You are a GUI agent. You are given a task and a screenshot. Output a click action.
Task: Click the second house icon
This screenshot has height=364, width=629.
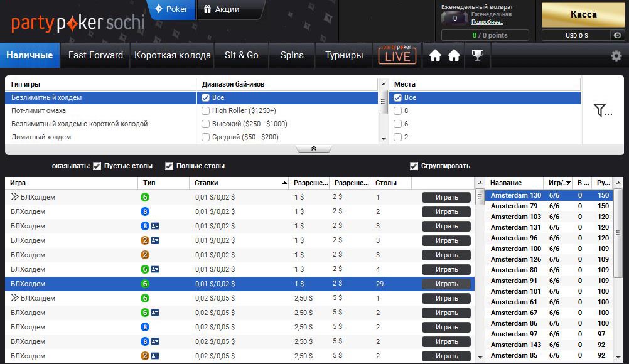coord(454,55)
